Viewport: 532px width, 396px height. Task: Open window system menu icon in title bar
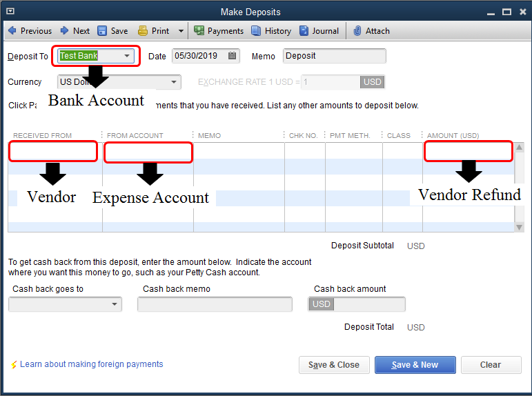tap(10, 11)
